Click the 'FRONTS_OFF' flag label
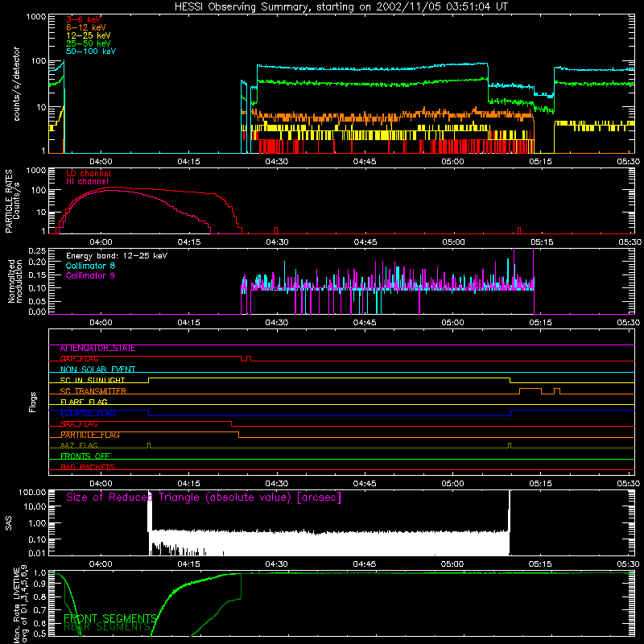Screen dimensions: 644x644 (x=85, y=456)
